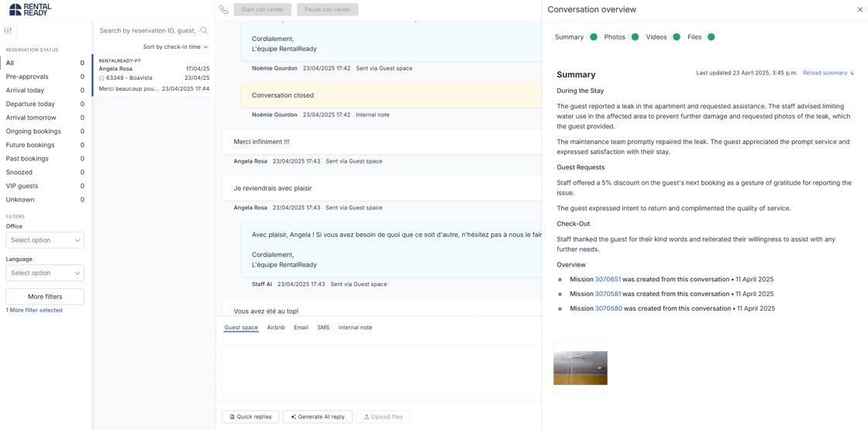Select Arrival tomorrow status filter
This screenshot has height=430, width=868.
pyautogui.click(x=46, y=117)
